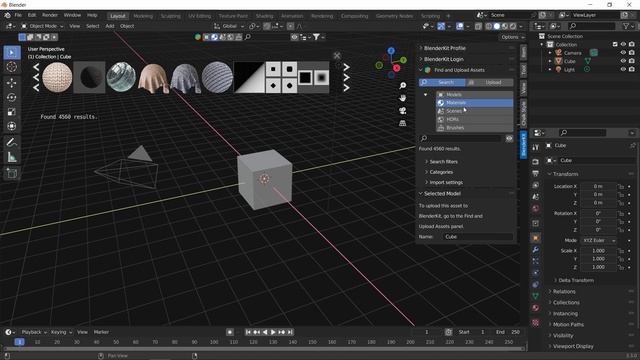This screenshot has height=360, width=640.
Task: Toggle the camera view icon
Action: pyautogui.click(x=402, y=111)
